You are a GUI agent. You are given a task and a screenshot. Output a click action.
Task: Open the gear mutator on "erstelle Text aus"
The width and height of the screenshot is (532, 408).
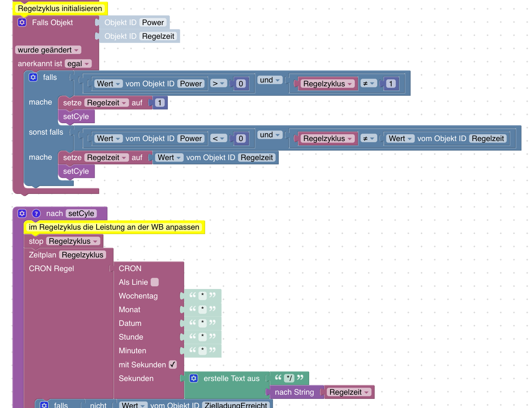tap(194, 378)
